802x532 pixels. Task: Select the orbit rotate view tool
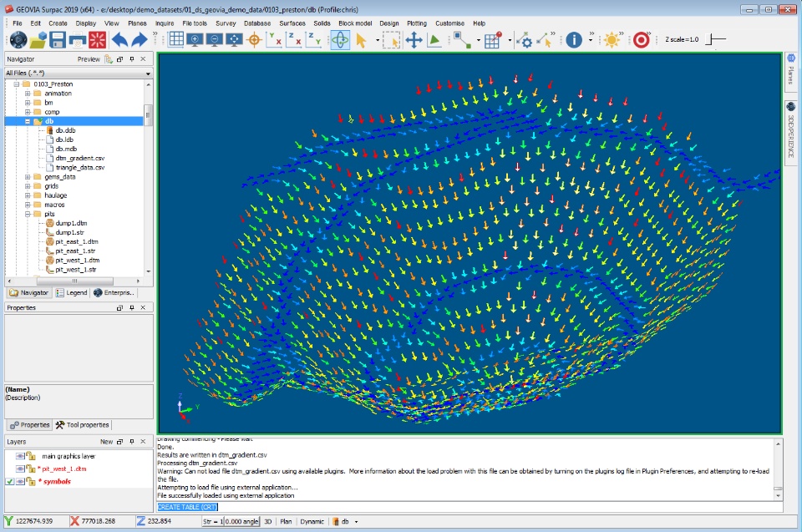point(340,40)
